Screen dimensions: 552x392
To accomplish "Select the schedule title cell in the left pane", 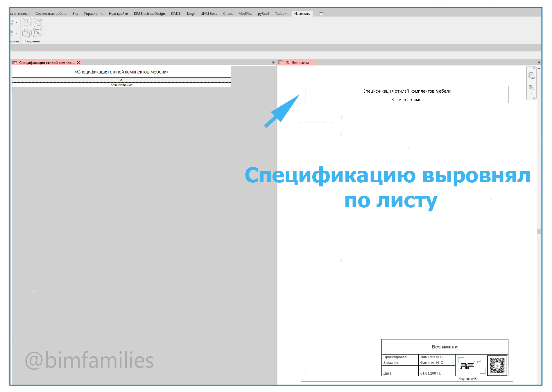I will pos(121,72).
